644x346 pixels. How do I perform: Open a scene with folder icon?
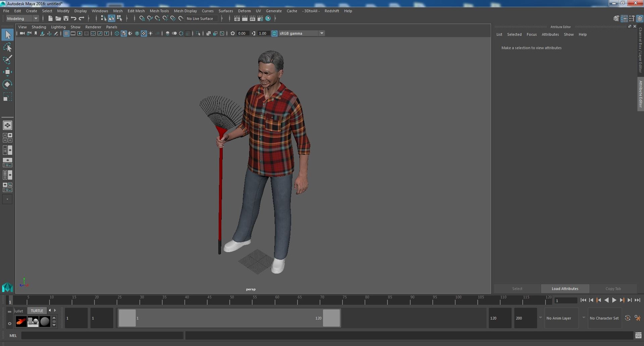[58, 18]
